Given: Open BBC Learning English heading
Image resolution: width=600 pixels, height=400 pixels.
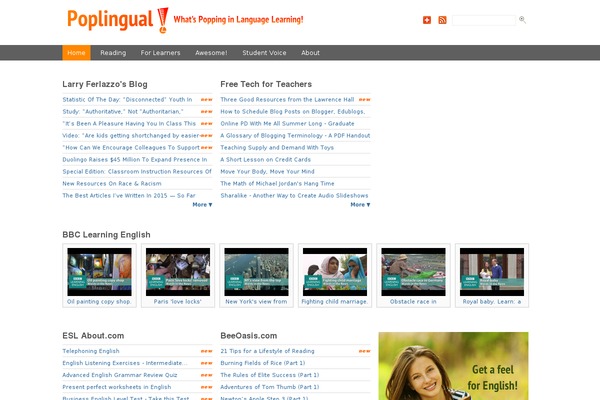Looking at the screenshot, I should pos(106,235).
